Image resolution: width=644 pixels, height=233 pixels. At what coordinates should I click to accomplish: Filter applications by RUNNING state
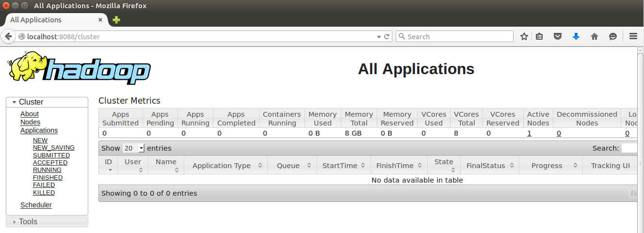(47, 170)
